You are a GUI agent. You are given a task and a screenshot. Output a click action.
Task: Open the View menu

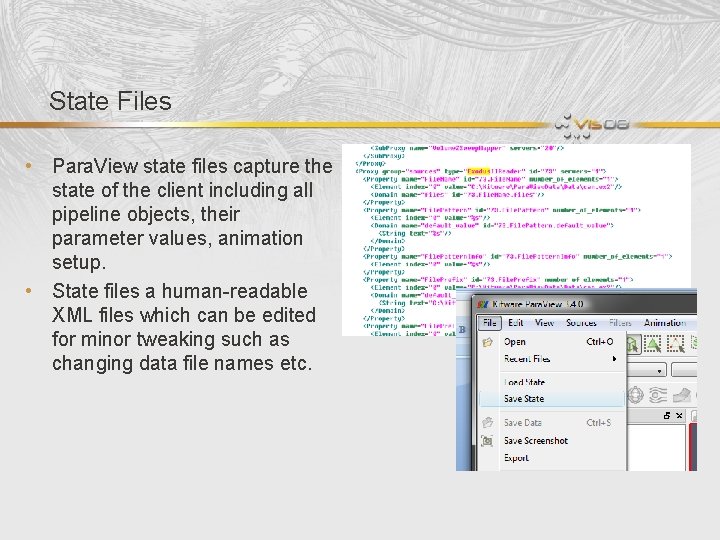(x=544, y=323)
